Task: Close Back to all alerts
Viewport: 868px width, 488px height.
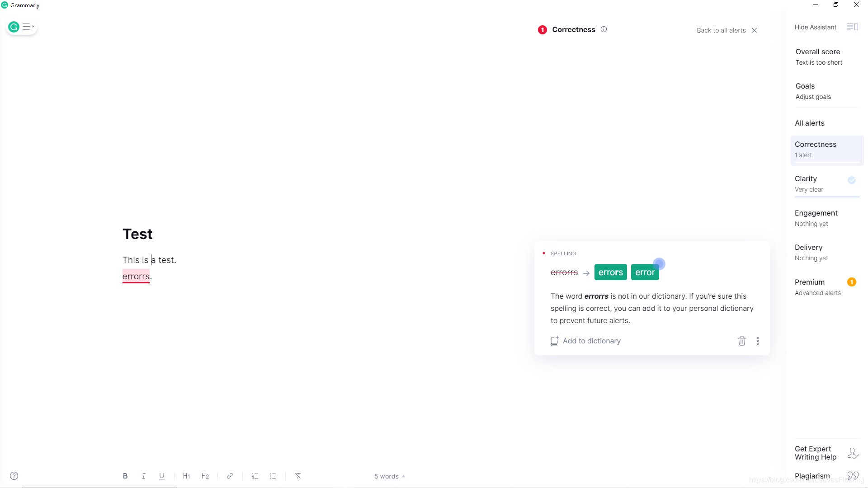Action: point(754,30)
